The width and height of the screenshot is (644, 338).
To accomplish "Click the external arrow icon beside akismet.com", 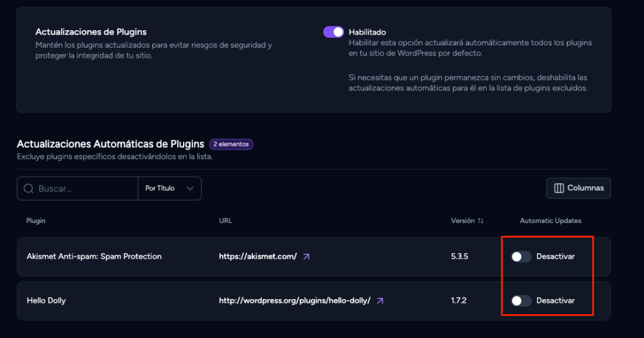I will 306,257.
